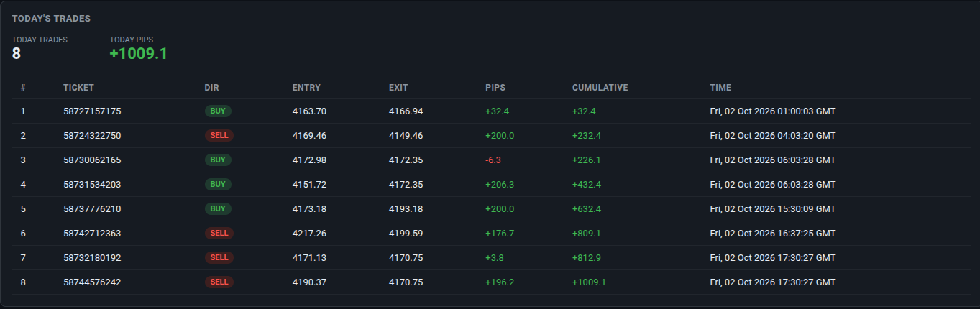Click the 15:30:09 GMT timestamp

[773, 209]
